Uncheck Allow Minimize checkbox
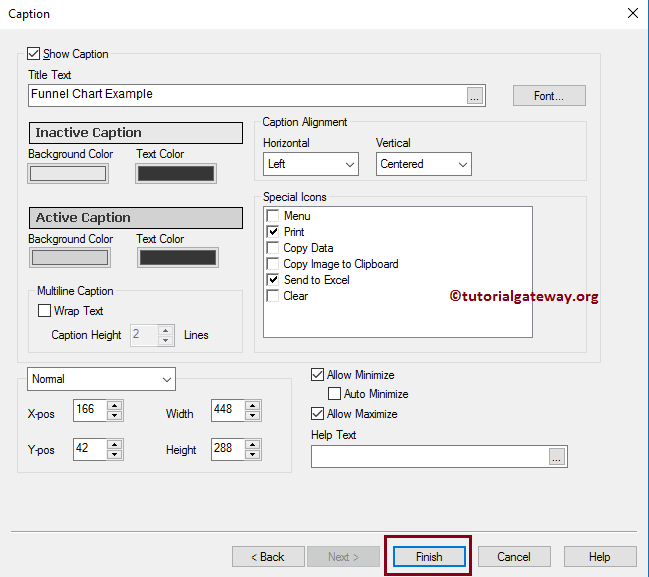This screenshot has height=577, width=649. point(317,375)
